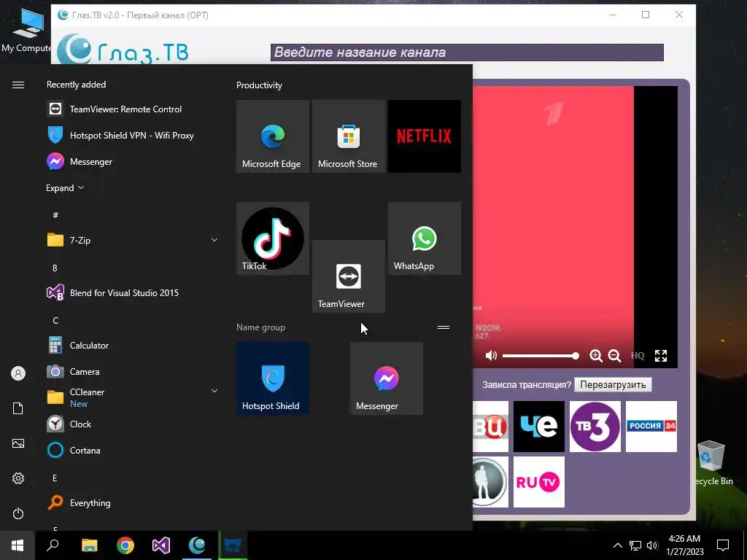The image size is (747, 560).
Task: Zoom out the video player
Action: click(615, 356)
